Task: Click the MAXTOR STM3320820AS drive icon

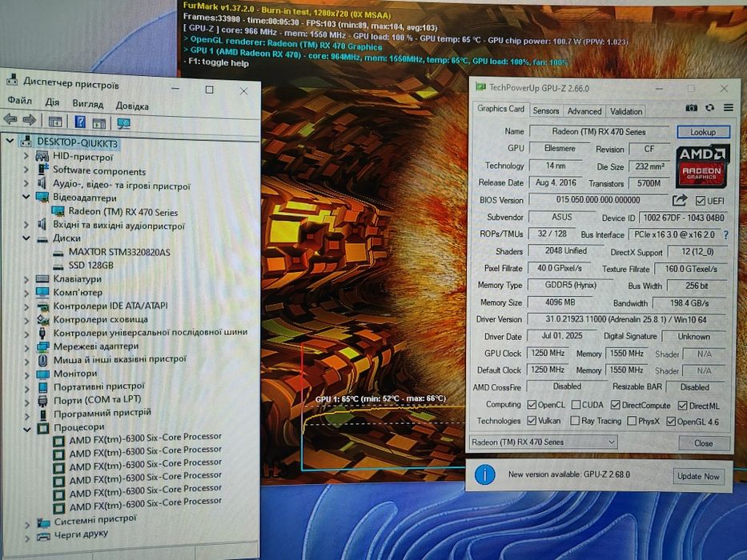Action: tap(58, 252)
